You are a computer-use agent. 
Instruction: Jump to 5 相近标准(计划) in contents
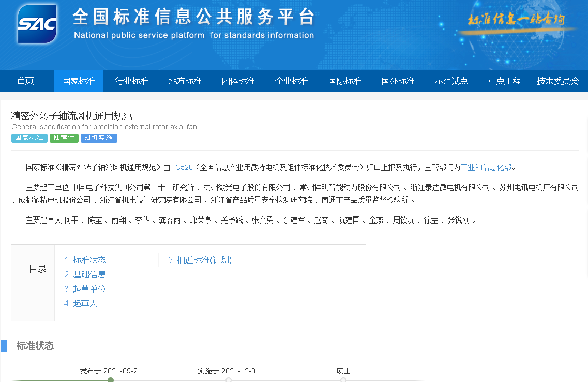pos(200,260)
